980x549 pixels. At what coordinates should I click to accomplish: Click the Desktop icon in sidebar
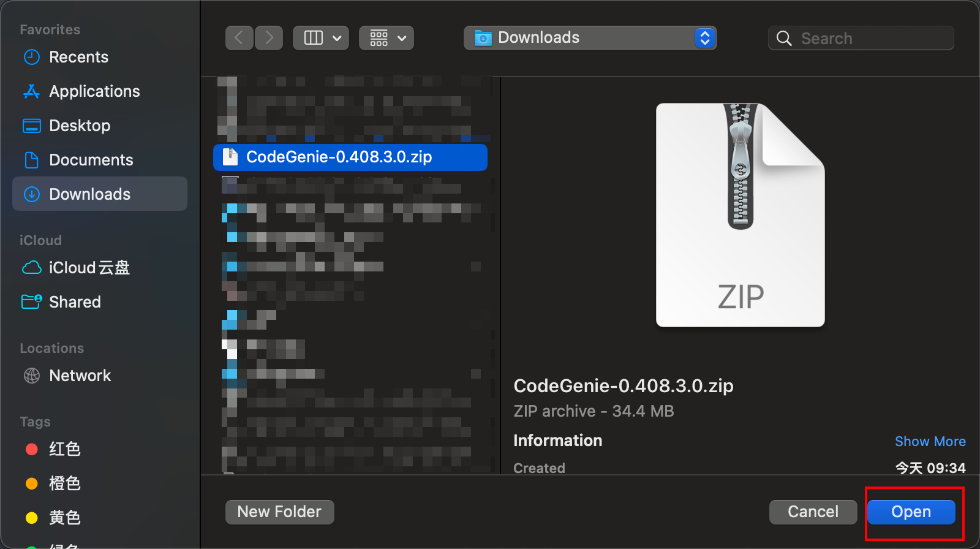(x=32, y=126)
